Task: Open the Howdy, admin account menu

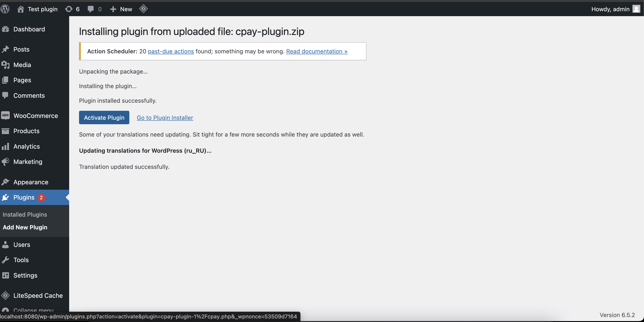Action: 610,9
